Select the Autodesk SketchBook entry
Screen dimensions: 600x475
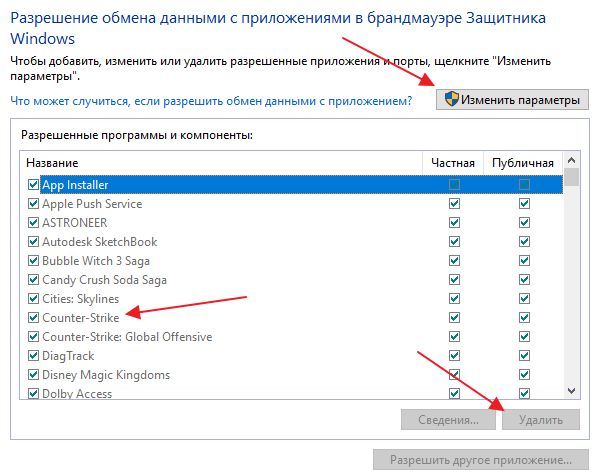99,242
